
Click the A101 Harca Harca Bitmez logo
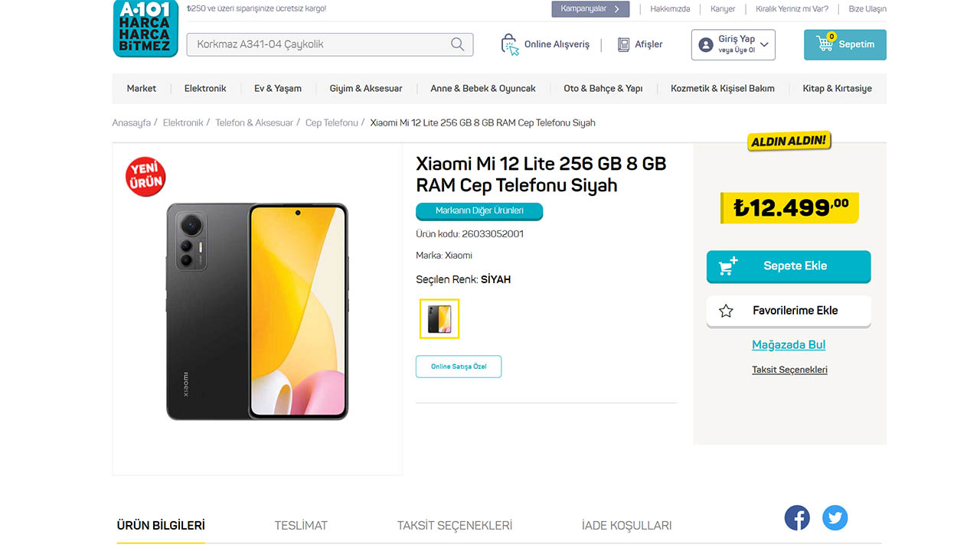pyautogui.click(x=145, y=29)
